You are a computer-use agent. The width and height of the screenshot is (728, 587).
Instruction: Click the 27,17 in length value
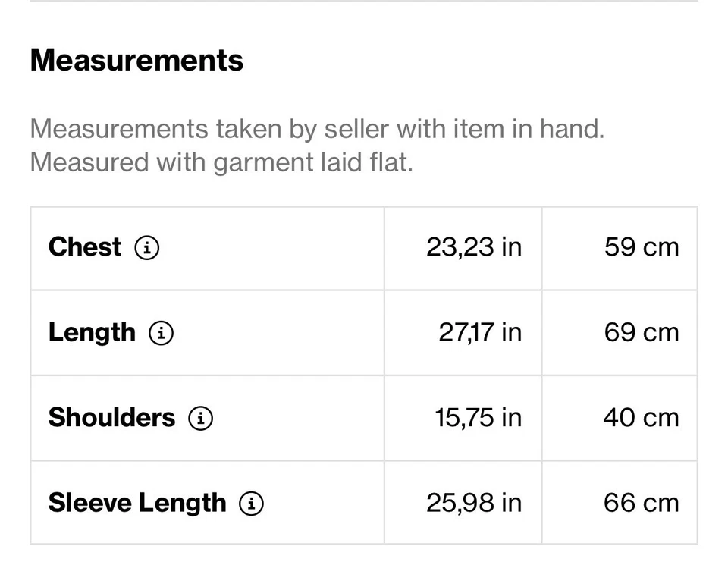(x=480, y=333)
